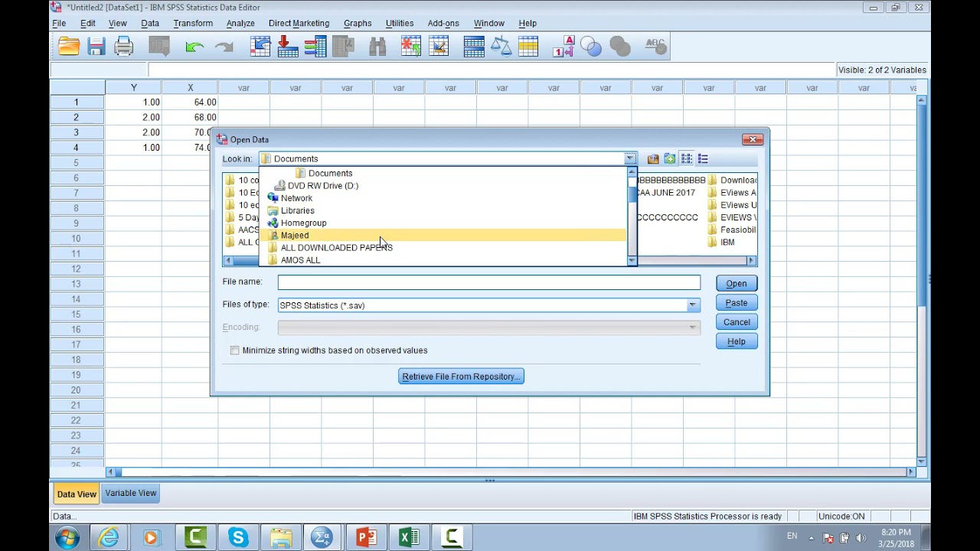Switch to List view icon in dialog
The width and height of the screenshot is (980, 551).
(x=687, y=159)
